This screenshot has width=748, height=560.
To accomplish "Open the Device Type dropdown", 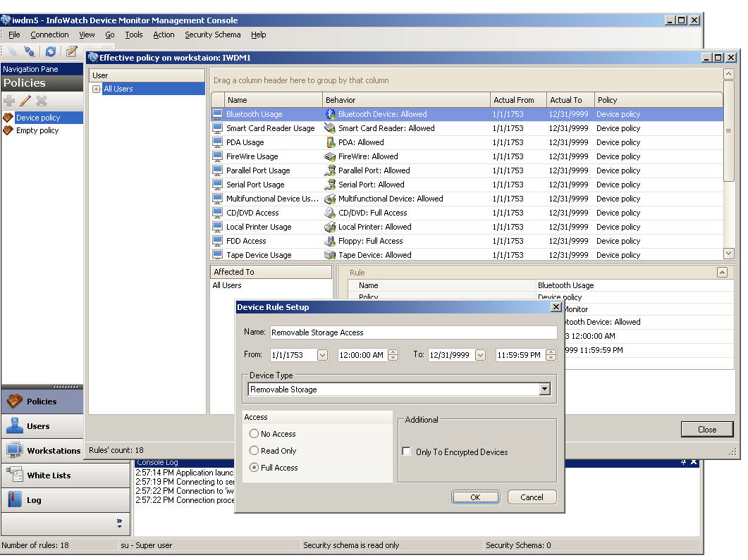I will tap(545, 389).
